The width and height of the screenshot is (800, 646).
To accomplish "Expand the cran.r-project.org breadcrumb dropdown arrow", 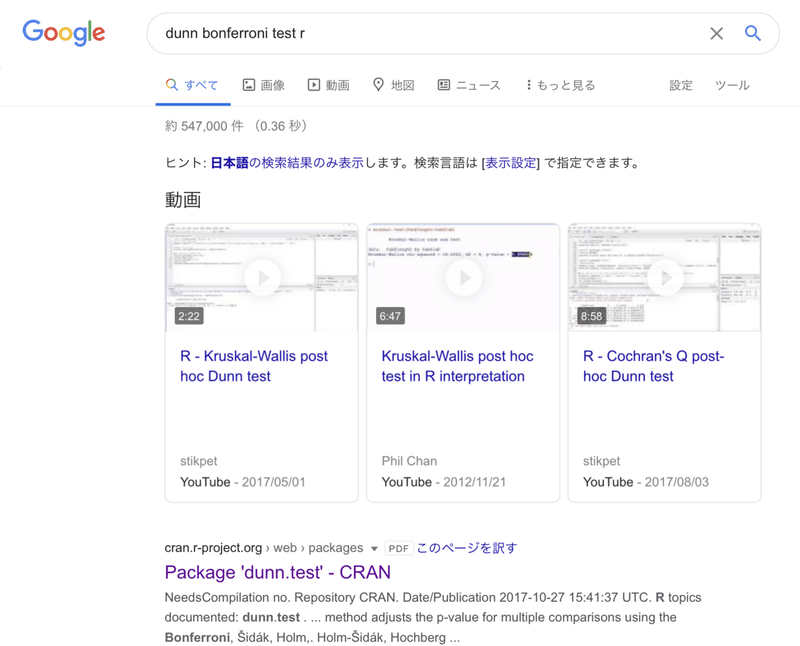I will [x=374, y=548].
